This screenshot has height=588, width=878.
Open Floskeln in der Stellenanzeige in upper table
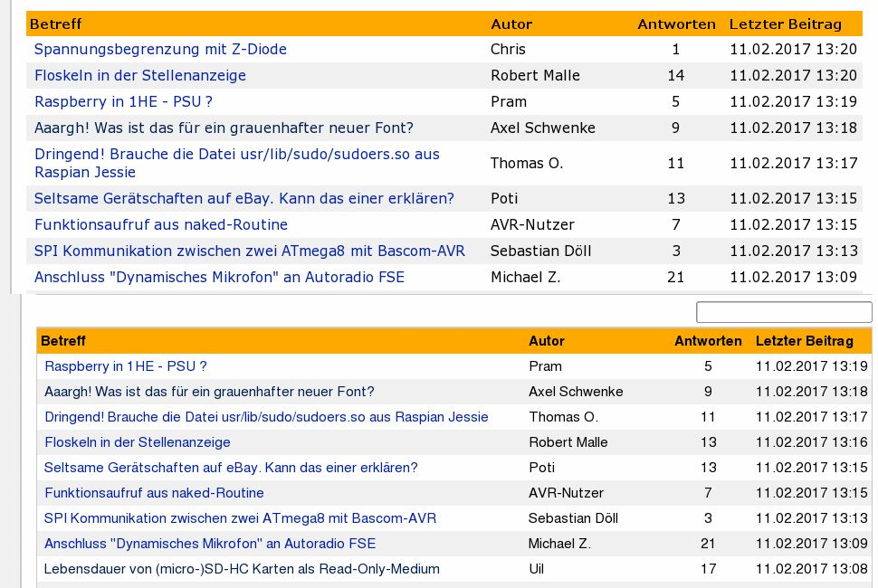(139, 75)
